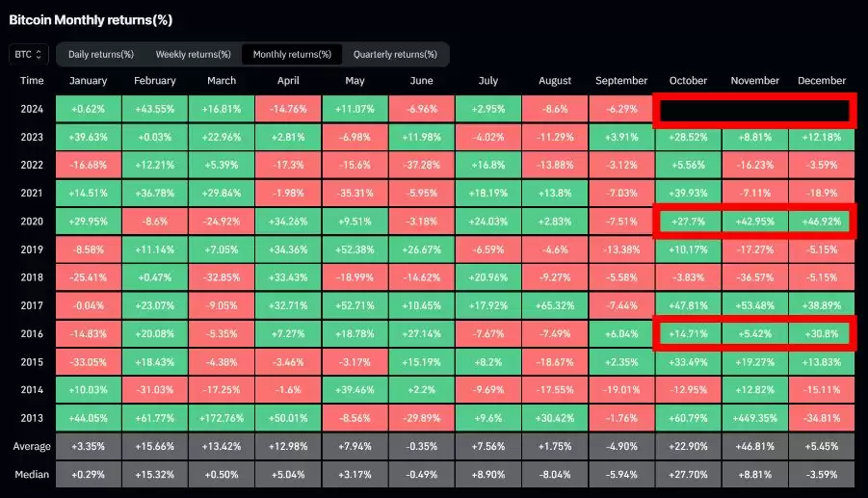
Task: Select the 2020 row label
Action: pyautogui.click(x=32, y=221)
